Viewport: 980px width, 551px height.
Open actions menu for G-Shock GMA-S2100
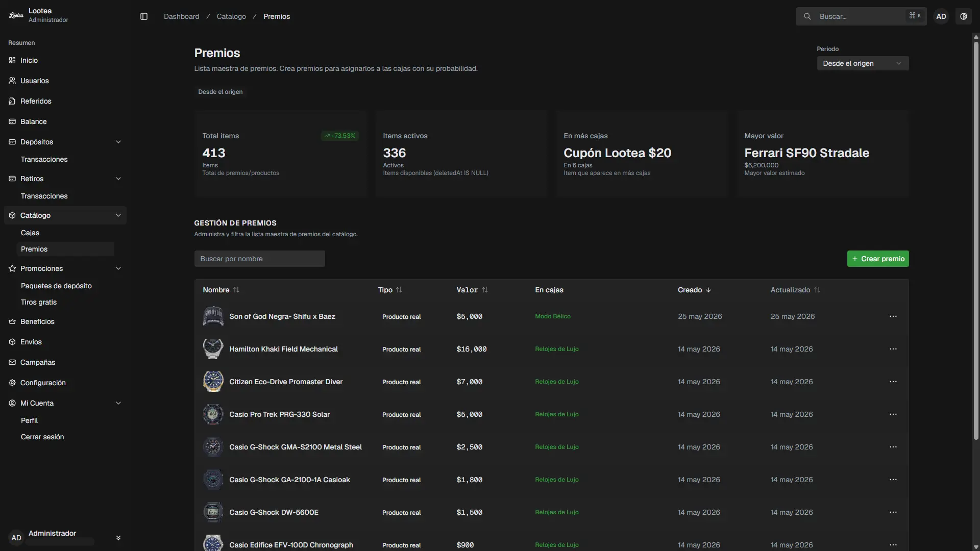[893, 447]
